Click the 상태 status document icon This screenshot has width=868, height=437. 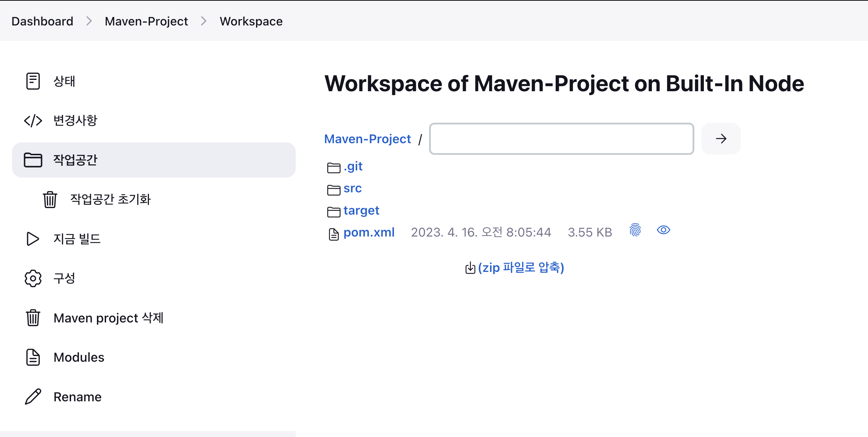[33, 81]
